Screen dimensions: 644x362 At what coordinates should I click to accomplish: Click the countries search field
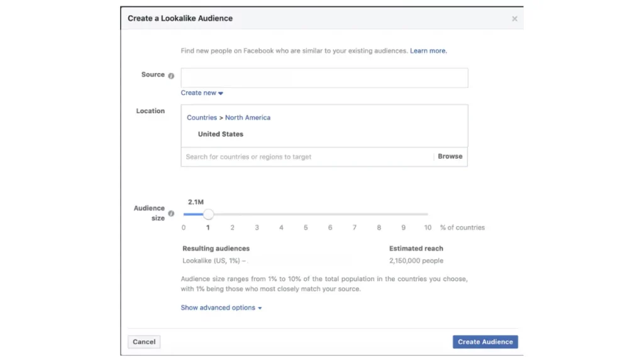(x=307, y=156)
